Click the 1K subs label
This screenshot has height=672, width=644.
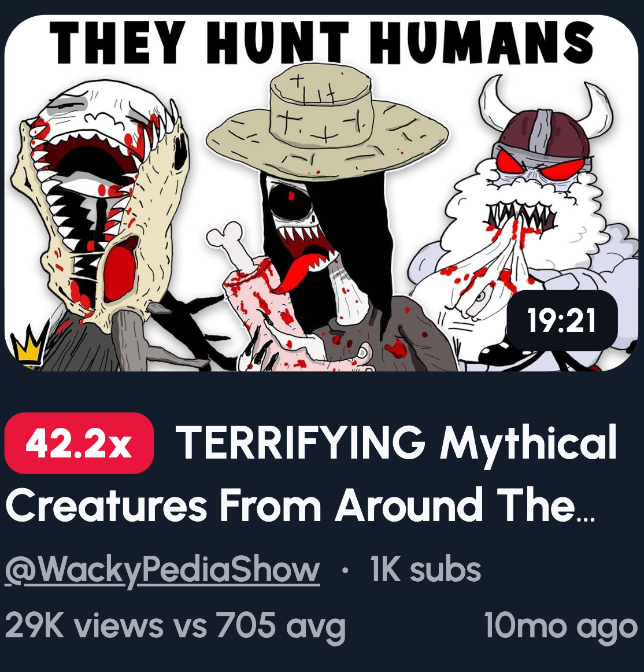425,570
